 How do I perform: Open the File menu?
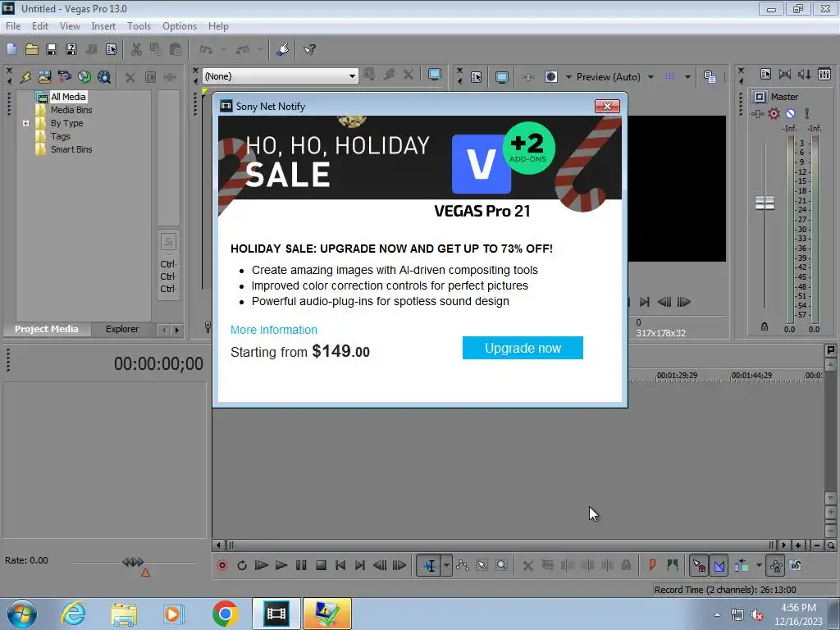[13, 26]
